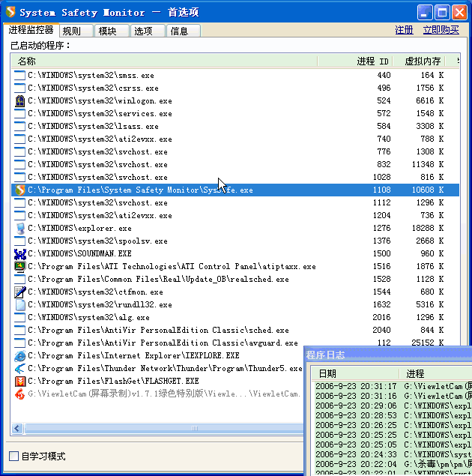
Task: Enable the 自学习模式 checkbox
Action: pos(13,456)
